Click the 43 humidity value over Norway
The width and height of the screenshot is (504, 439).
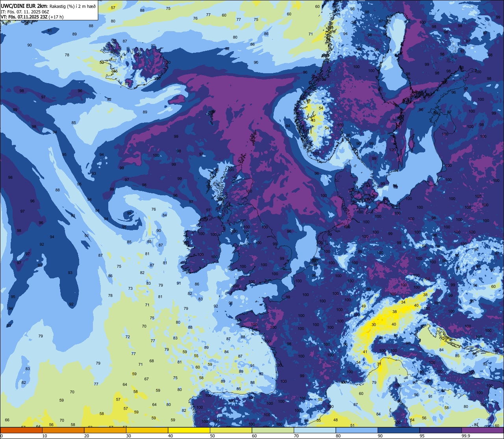(x=313, y=120)
